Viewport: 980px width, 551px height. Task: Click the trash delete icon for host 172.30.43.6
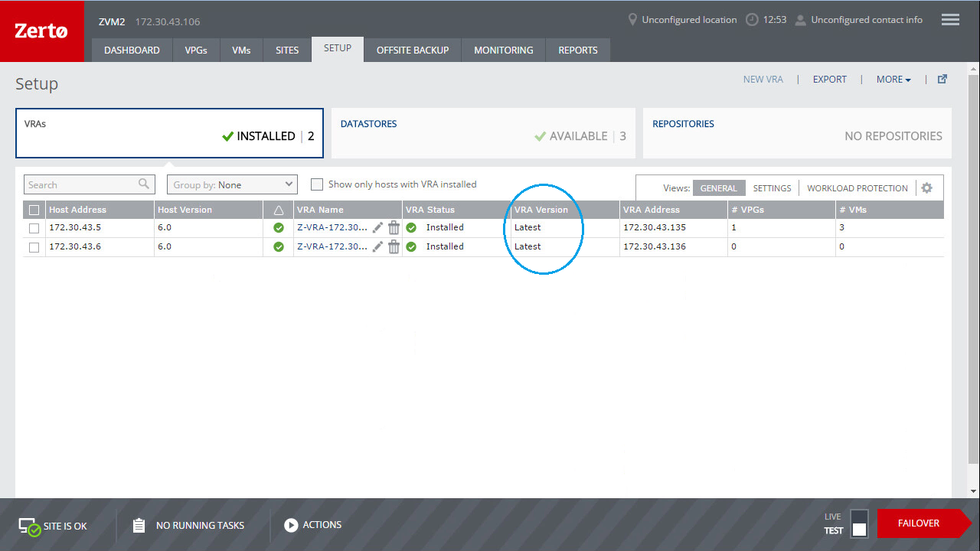click(394, 246)
